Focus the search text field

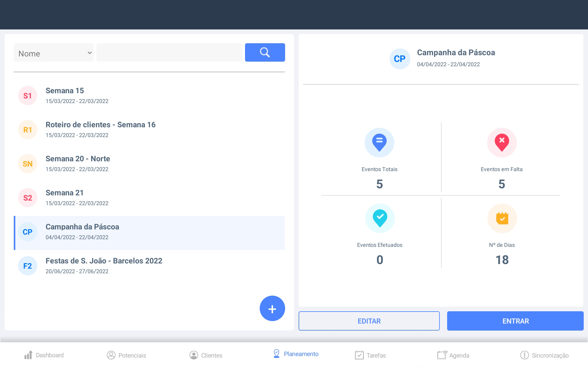[x=169, y=53]
